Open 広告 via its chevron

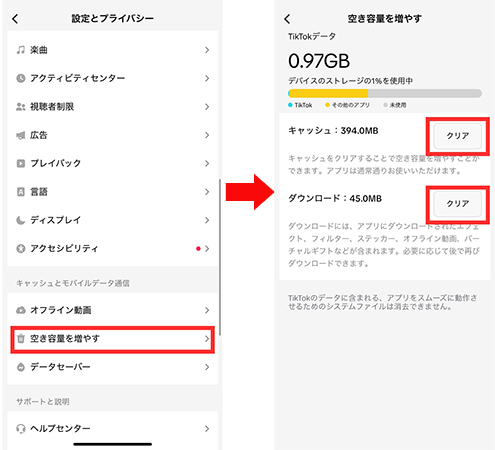207,135
